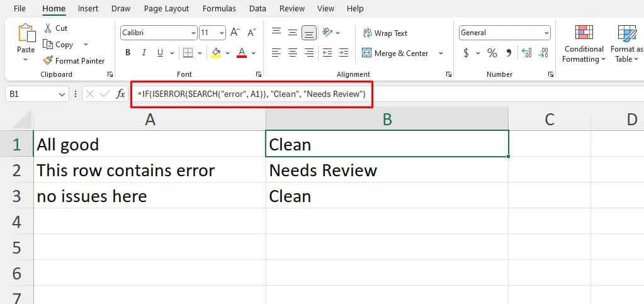Expand the underline style dropdown arrow
The image size is (644, 304).
pos(172,53)
